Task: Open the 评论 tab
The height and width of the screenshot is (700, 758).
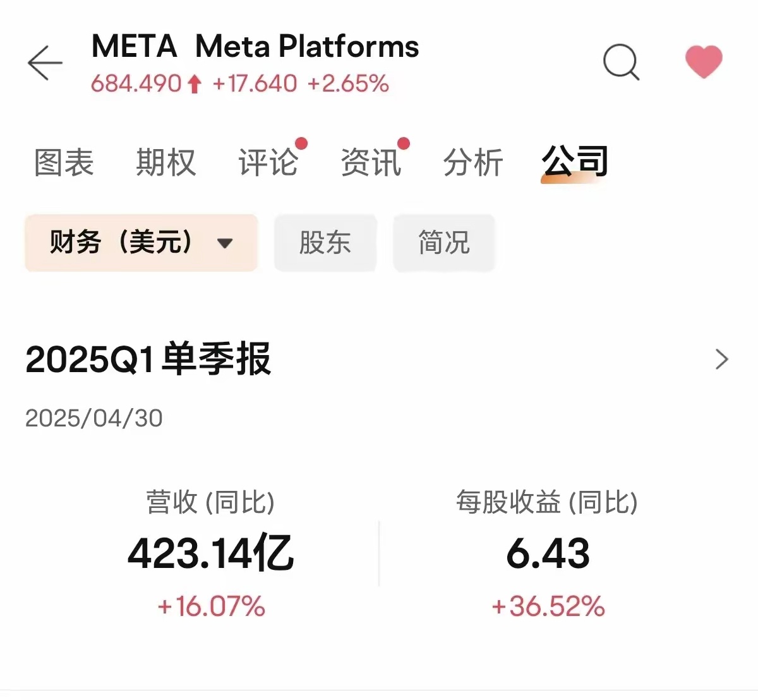Action: (x=268, y=162)
